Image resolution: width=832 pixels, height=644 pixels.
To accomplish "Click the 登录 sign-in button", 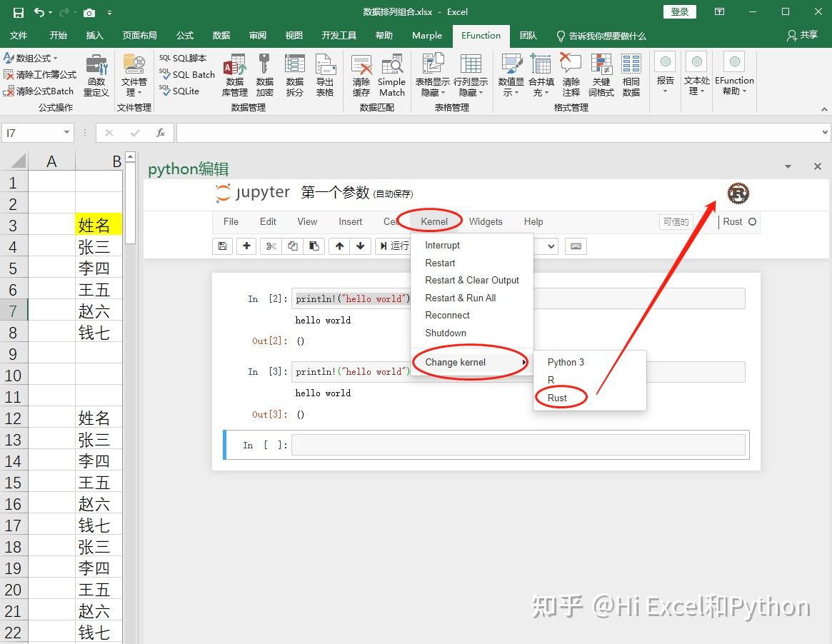I will pos(679,11).
